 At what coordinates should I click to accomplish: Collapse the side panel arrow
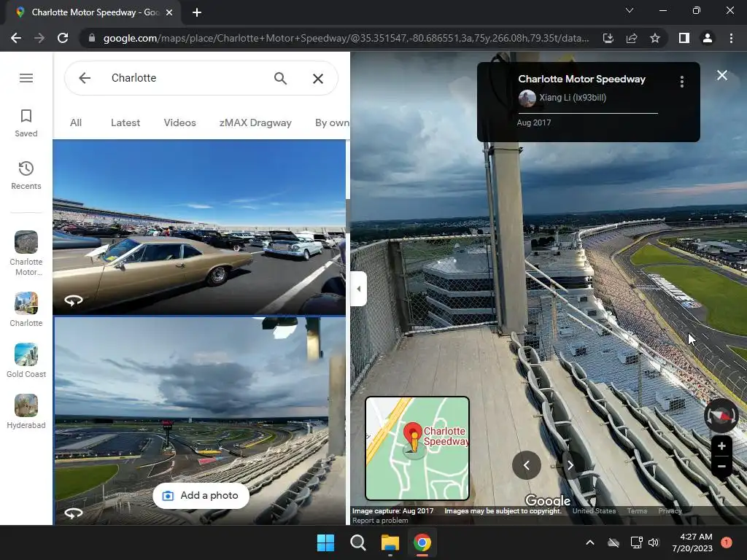tap(358, 289)
